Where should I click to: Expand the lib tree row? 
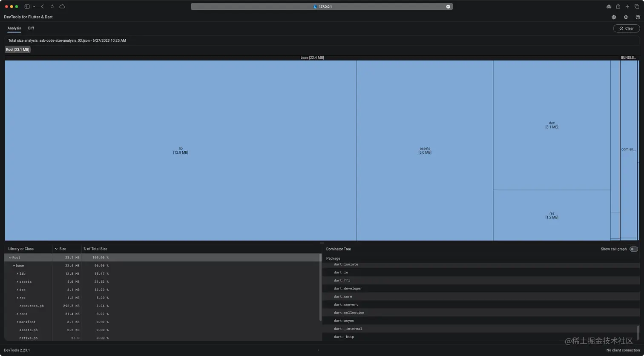click(17, 274)
